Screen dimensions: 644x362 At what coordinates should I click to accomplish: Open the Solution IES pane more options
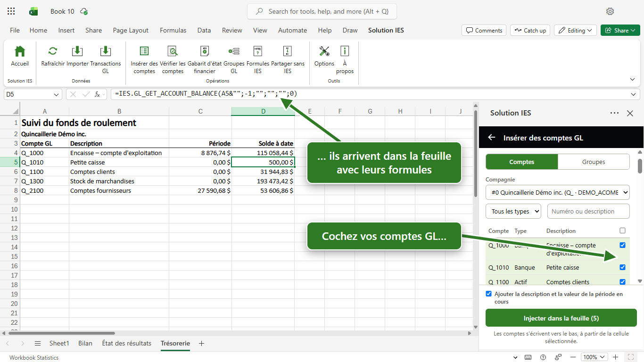614,113
